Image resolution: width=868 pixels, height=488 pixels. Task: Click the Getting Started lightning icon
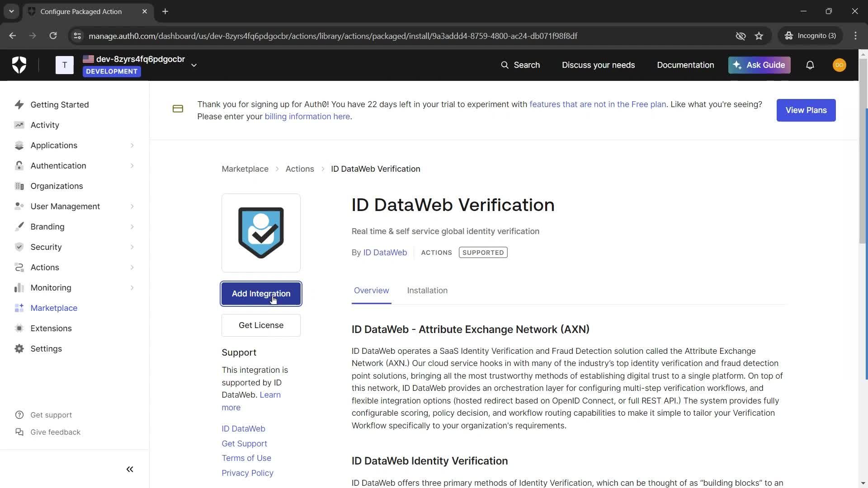[x=19, y=105]
